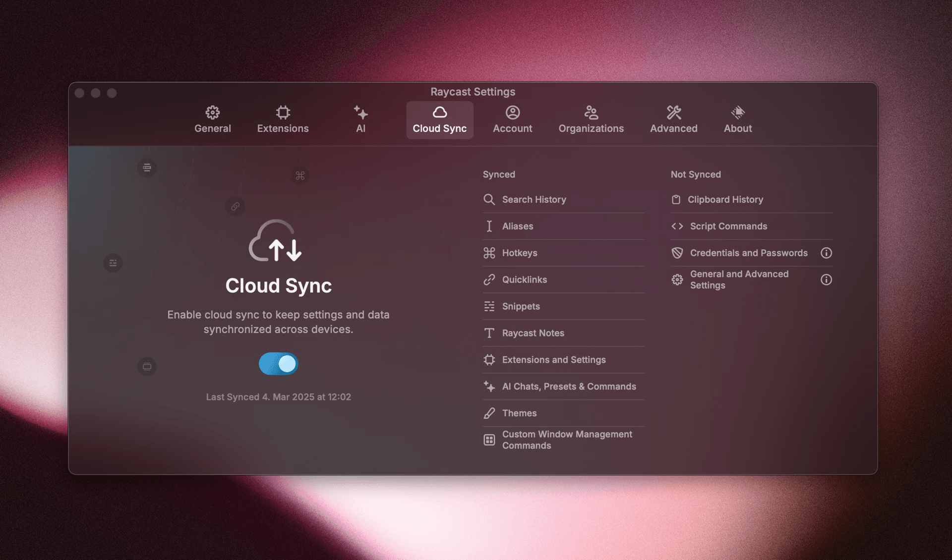Click the Raycast Notes icon
The image size is (952, 560).
[489, 333]
